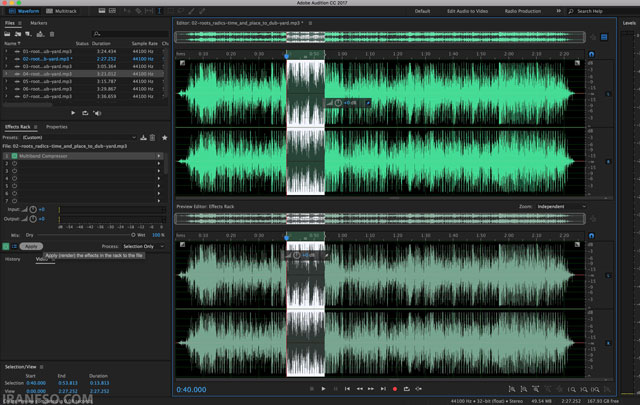640x405 pixels.
Task: Save effects rack preset icon
Action: pos(143,138)
